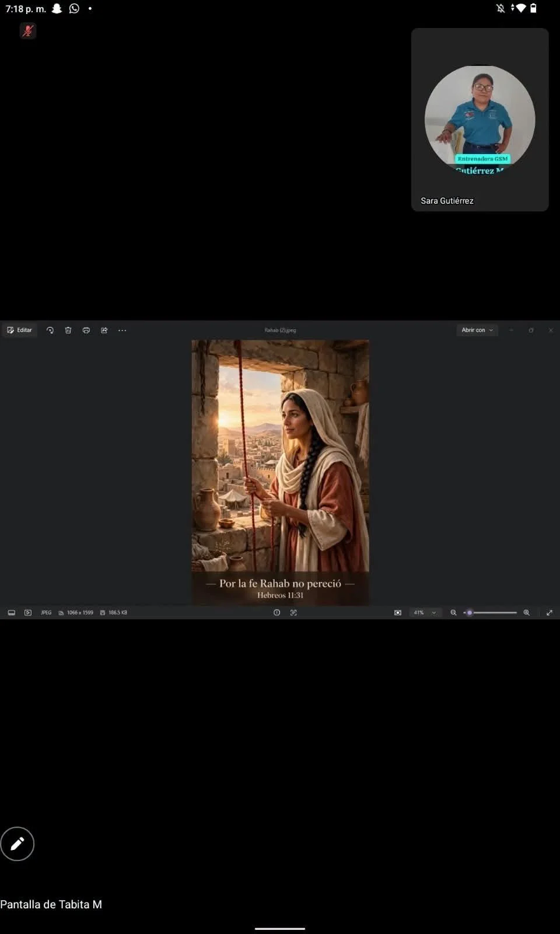Click the Rahab (2).jpeg file title
This screenshot has height=934, width=560.
pos(281,330)
